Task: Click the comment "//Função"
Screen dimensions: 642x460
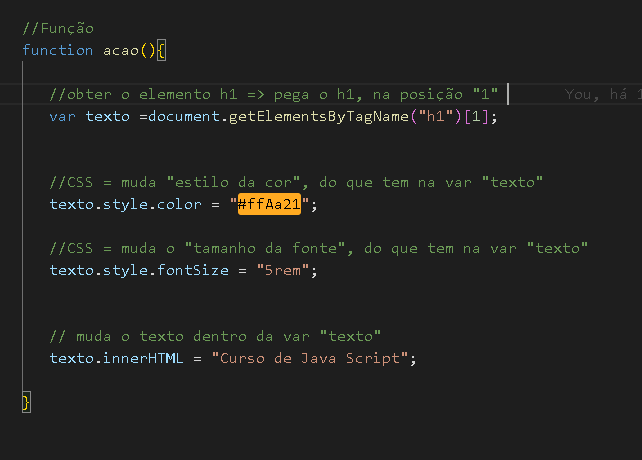Action: pyautogui.click(x=58, y=28)
